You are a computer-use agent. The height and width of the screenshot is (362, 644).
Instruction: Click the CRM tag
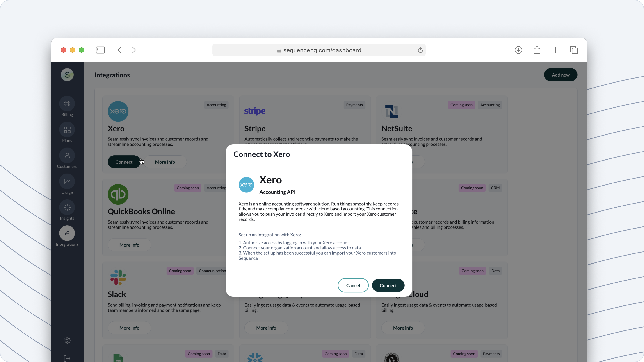[x=495, y=188]
